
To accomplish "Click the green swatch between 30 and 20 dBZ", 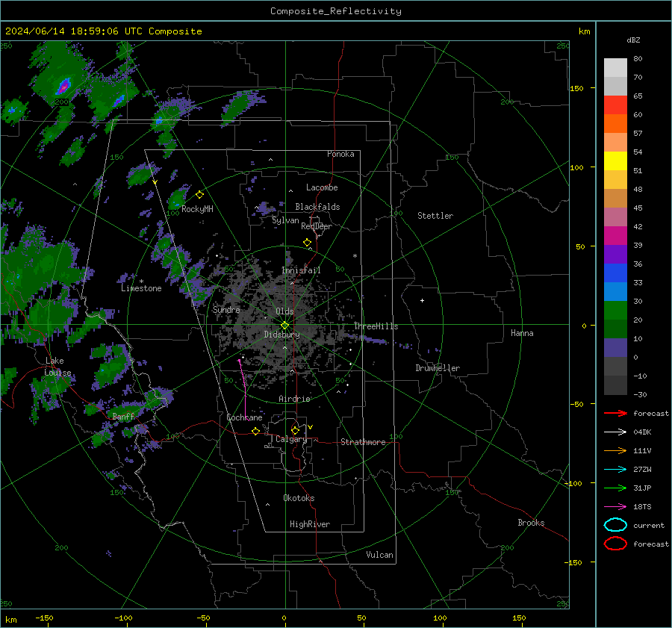I will (x=615, y=311).
